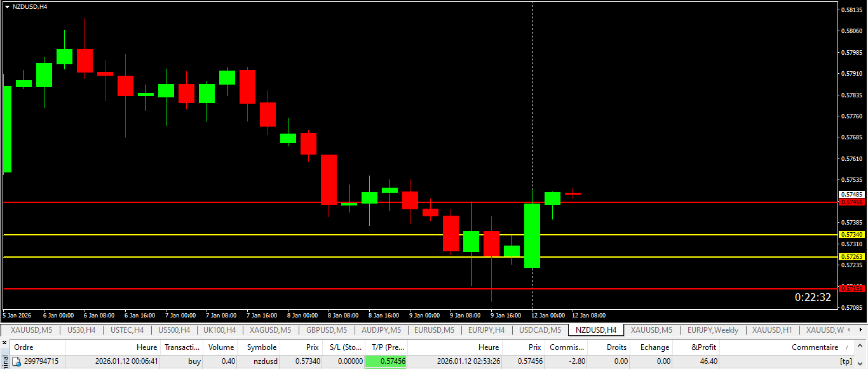Click the 12 Jan 00:00 time axis label
The image size is (868, 369).
548,316
